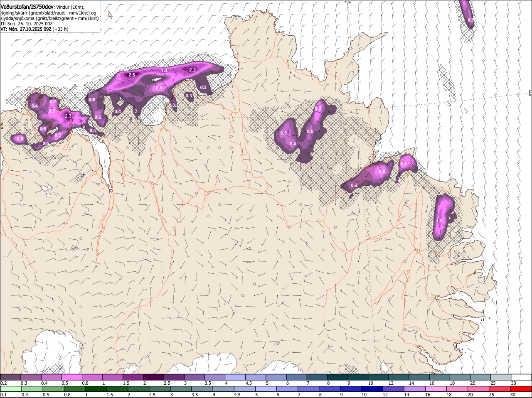Click the violet 12–14 swatch in lower scale
The image size is (532, 398).
coord(394,389)
